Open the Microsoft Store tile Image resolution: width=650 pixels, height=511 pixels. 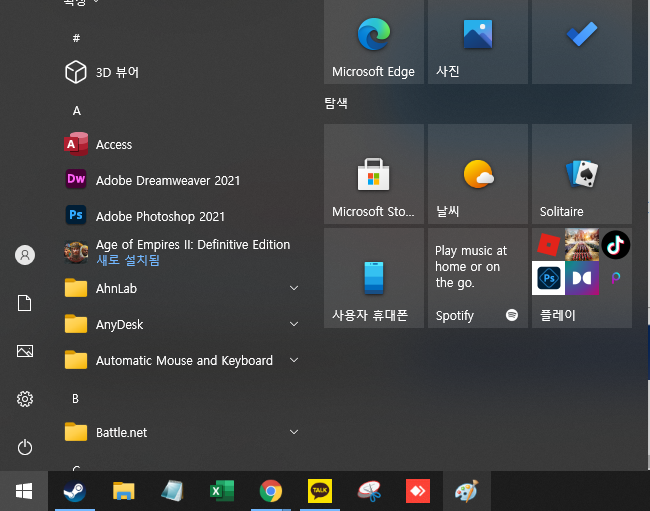[374, 174]
